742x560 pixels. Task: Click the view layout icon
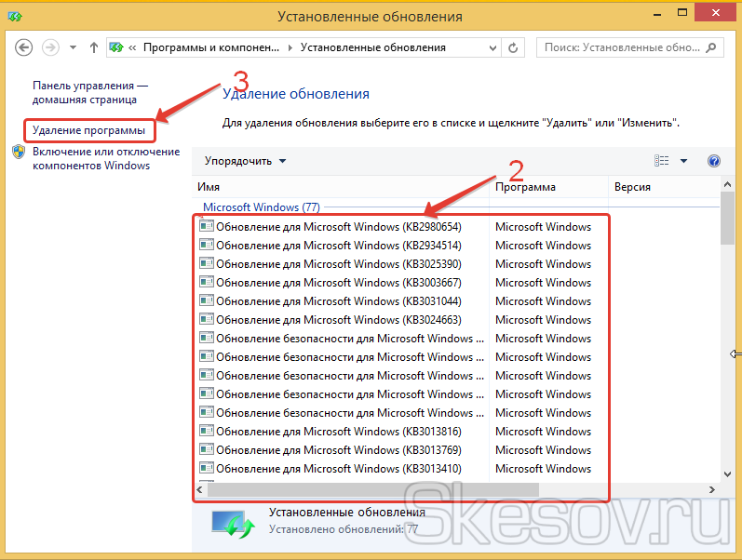tap(662, 161)
